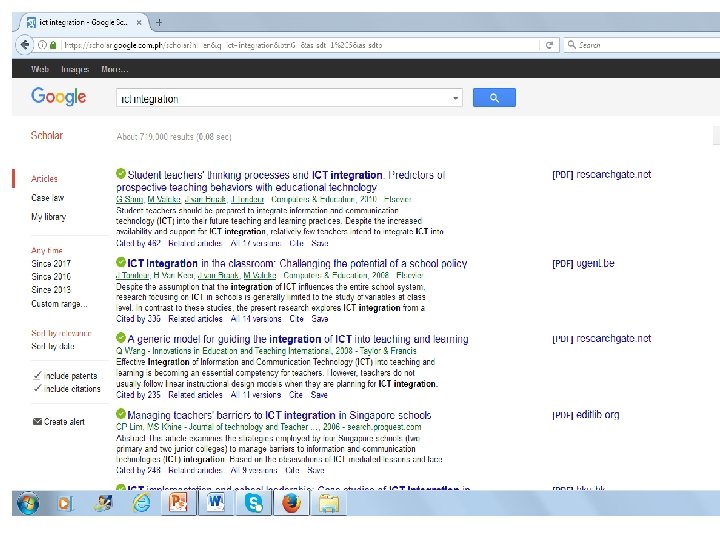The image size is (720, 540).
Task: Click the site information icon in address bar
Action: click(x=42, y=45)
